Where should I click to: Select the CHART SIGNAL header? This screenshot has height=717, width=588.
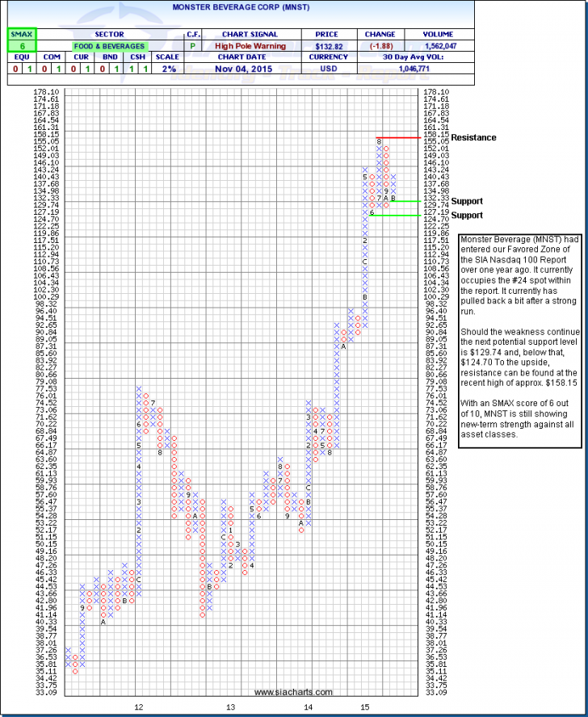coord(250,34)
